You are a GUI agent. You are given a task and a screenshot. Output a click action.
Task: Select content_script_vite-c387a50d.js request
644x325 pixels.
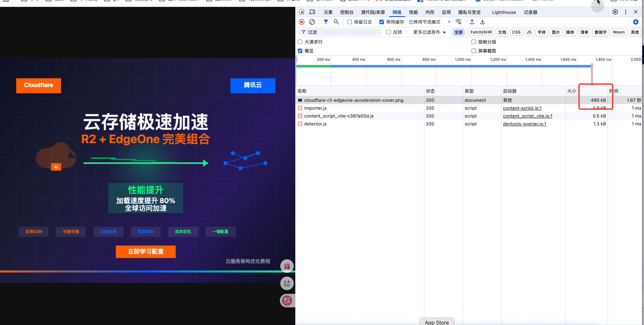[469, 116]
